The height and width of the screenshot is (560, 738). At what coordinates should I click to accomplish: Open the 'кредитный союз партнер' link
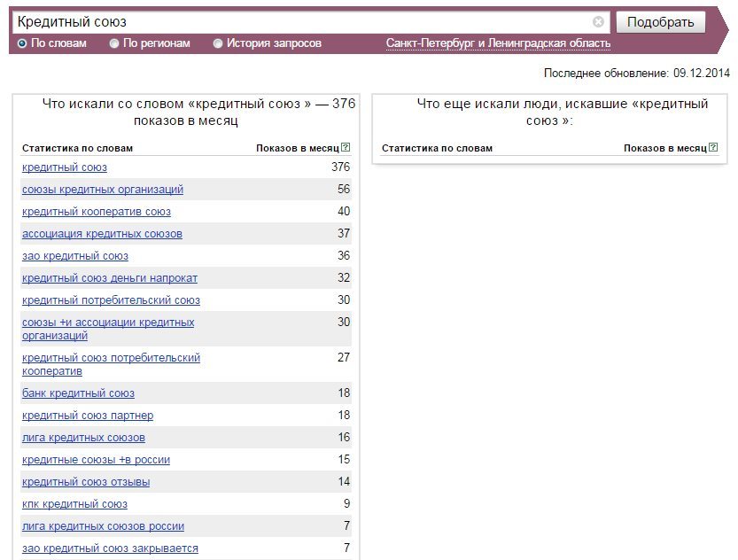pyautogui.click(x=88, y=416)
